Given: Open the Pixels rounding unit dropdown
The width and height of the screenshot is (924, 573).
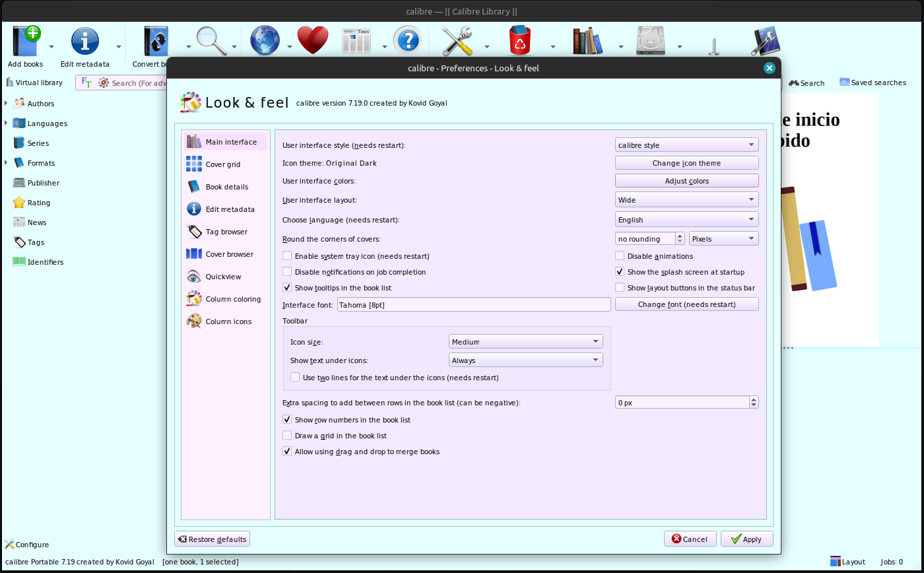Looking at the screenshot, I should (x=724, y=239).
